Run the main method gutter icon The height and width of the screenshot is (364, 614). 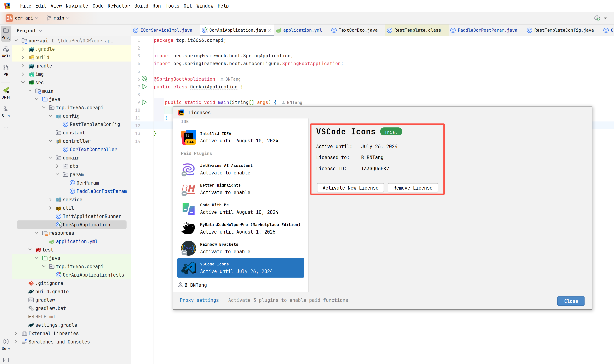click(x=144, y=102)
